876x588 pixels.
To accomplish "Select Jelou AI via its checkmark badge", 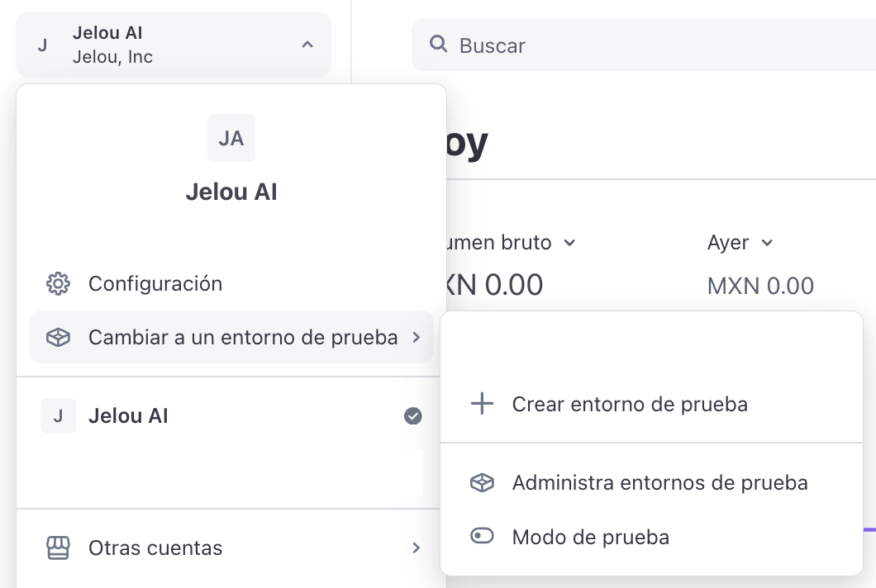I will pos(412,416).
